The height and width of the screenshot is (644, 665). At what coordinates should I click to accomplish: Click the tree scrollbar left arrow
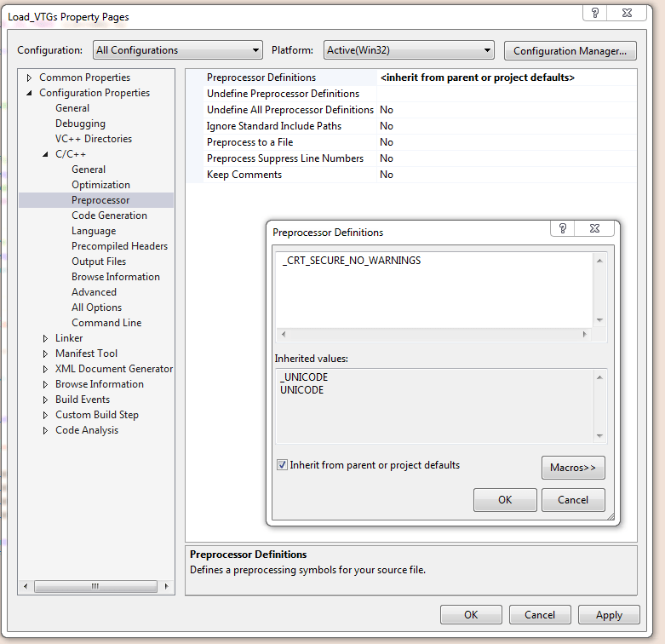coord(26,586)
